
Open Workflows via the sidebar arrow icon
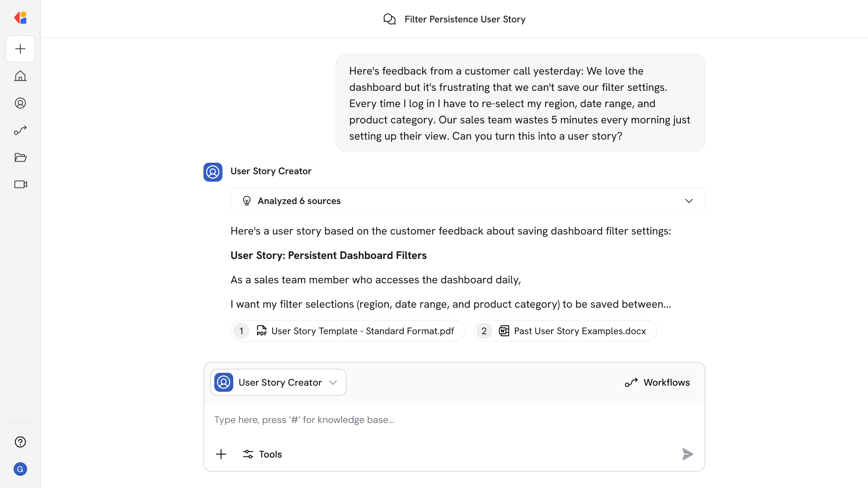coord(20,130)
